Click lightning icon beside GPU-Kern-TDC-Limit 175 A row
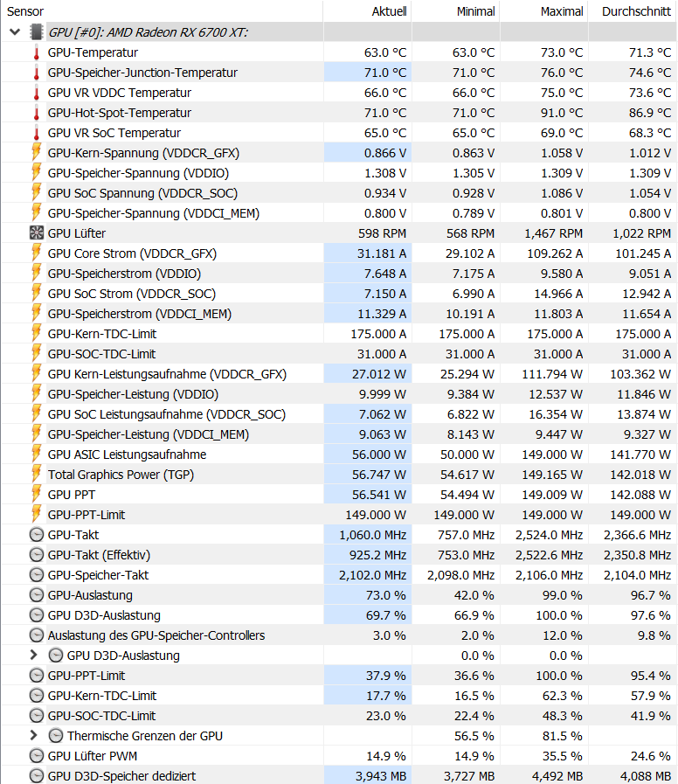This screenshot has width=678, height=784. point(36,333)
